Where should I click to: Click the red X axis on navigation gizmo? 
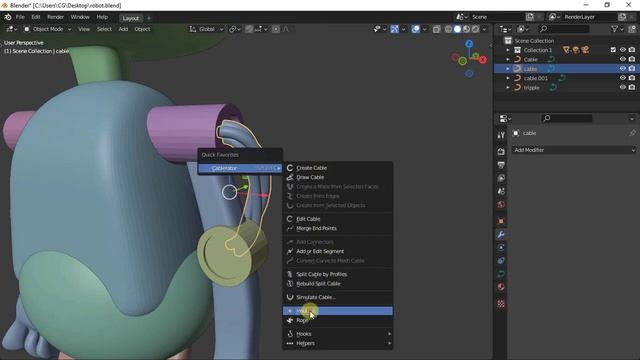(483, 60)
